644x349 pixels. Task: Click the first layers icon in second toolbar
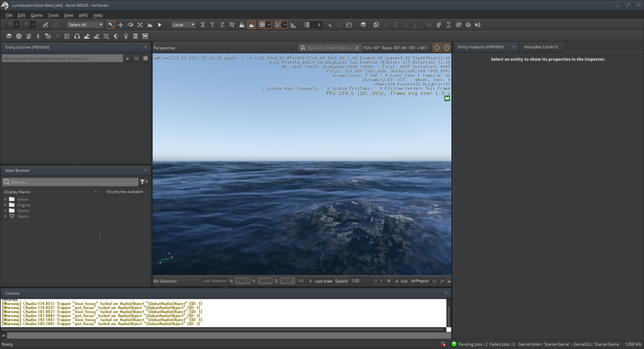(x=9, y=36)
